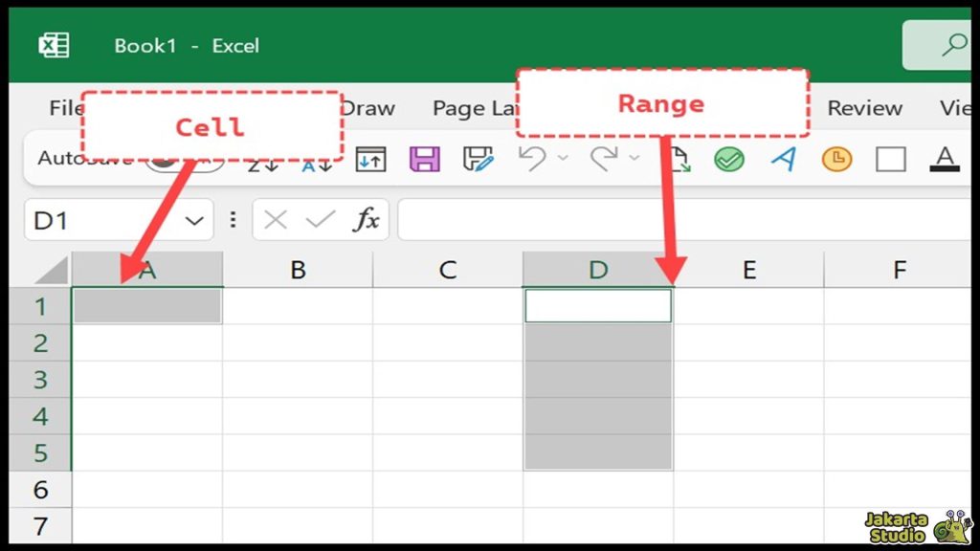This screenshot has width=980, height=551.
Task: Open the Name Box dropdown arrow
Action: pos(194,219)
